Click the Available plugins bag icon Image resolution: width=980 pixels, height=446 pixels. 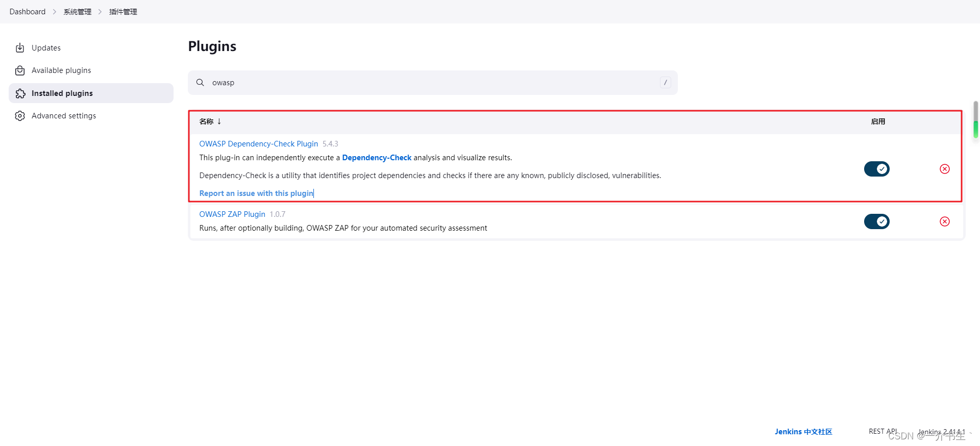(20, 70)
